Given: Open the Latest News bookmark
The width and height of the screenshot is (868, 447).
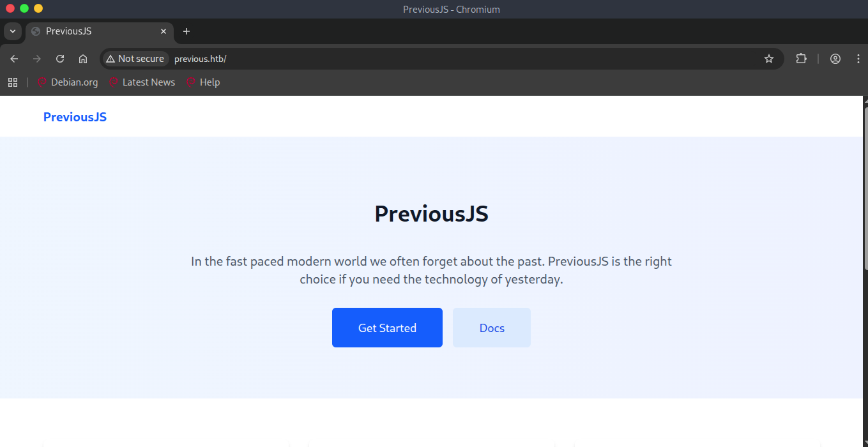Looking at the screenshot, I should (142, 82).
